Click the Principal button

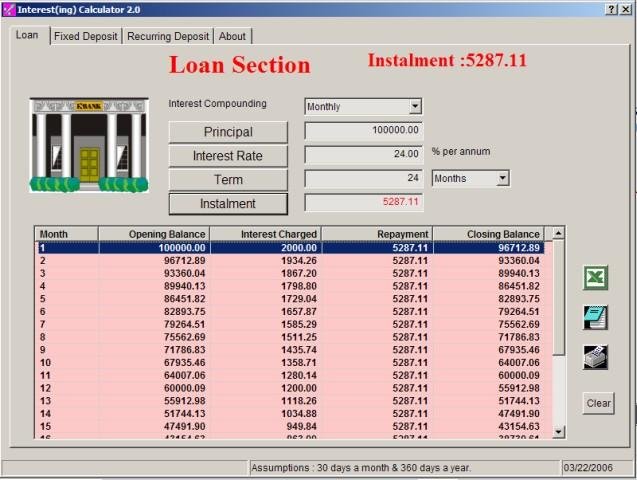pyautogui.click(x=228, y=132)
